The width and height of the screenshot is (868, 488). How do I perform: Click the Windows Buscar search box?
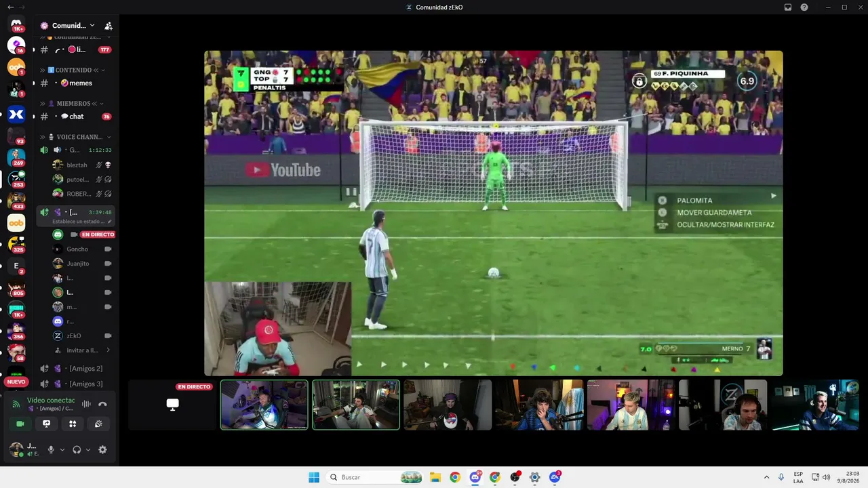point(374,477)
